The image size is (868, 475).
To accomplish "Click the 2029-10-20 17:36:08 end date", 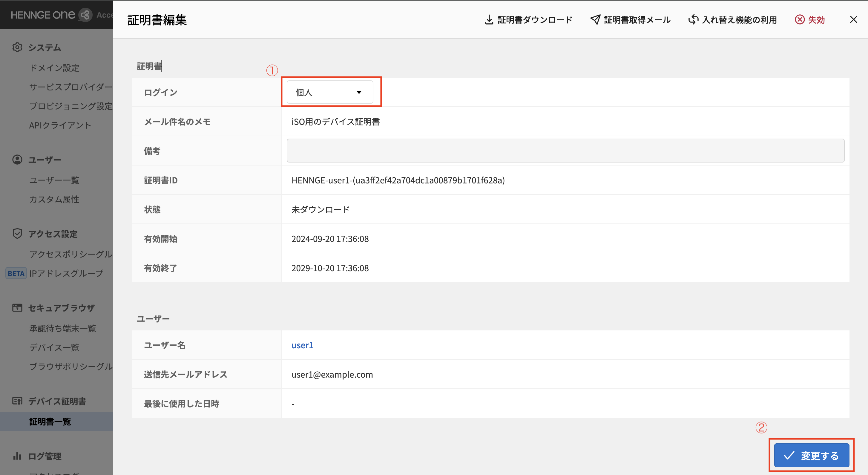I will pyautogui.click(x=330, y=268).
